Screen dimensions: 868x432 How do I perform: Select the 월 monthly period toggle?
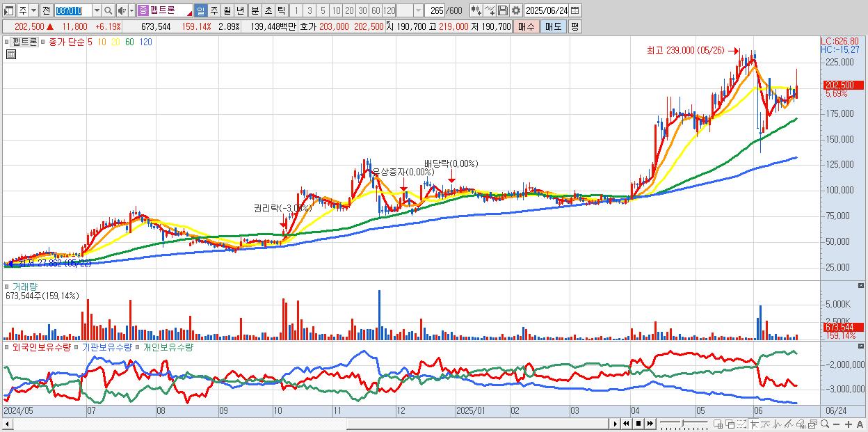[227, 10]
